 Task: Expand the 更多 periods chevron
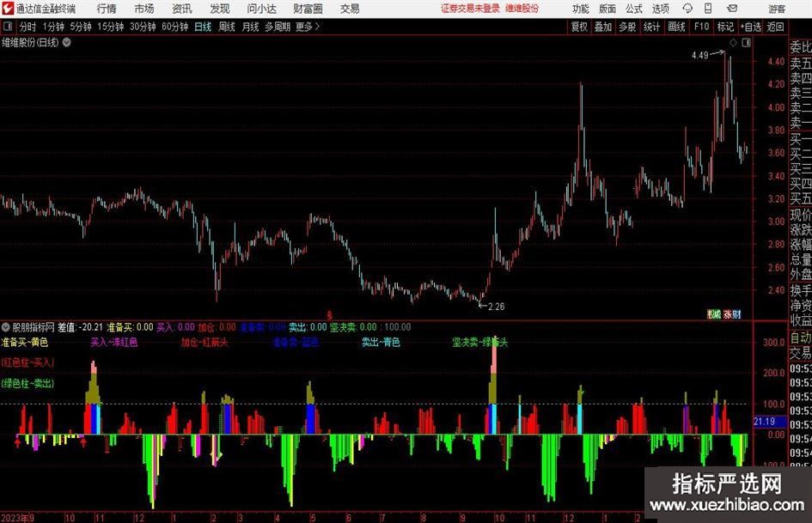click(308, 27)
